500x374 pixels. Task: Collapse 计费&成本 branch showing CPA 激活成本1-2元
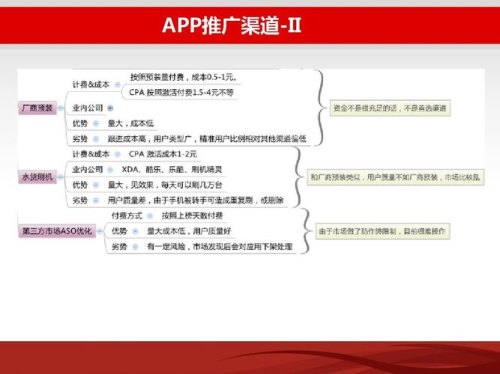(117, 154)
